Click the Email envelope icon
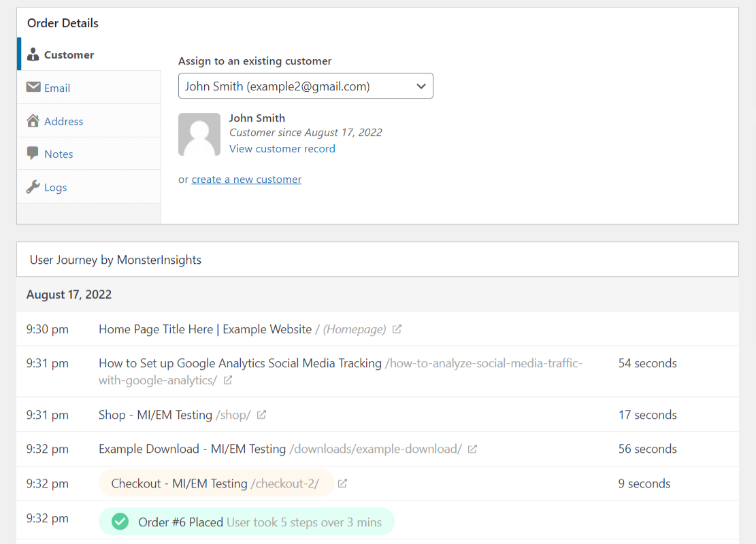The image size is (756, 544). [x=33, y=87]
